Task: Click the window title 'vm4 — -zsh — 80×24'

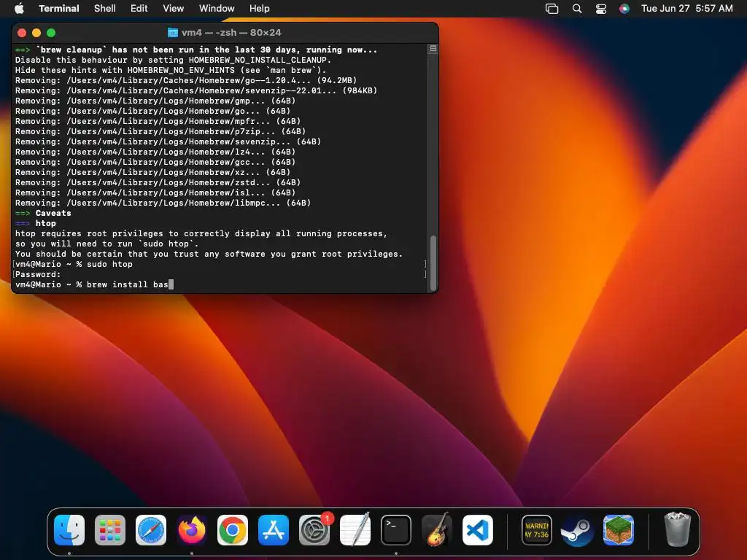Action: pyautogui.click(x=231, y=32)
